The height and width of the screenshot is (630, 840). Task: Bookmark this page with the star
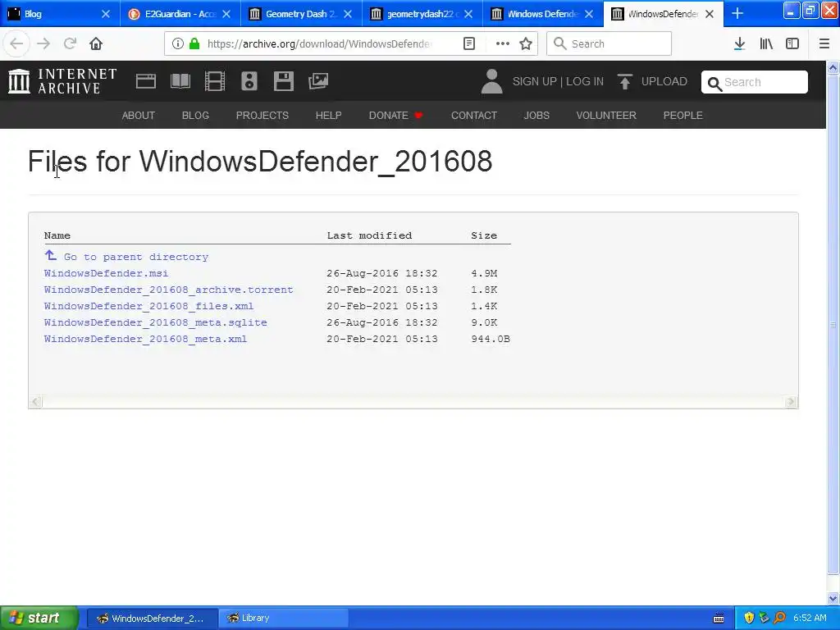click(x=526, y=44)
